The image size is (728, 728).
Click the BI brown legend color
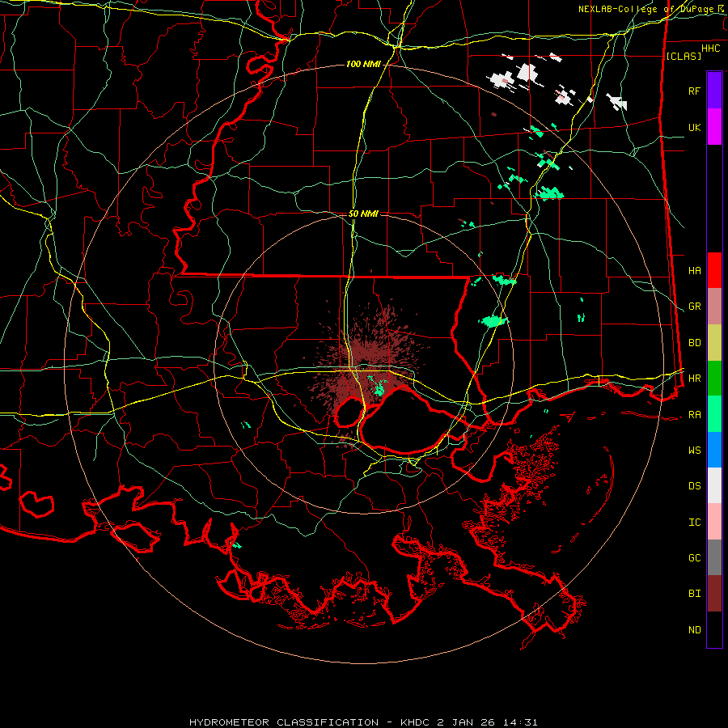[x=714, y=594]
